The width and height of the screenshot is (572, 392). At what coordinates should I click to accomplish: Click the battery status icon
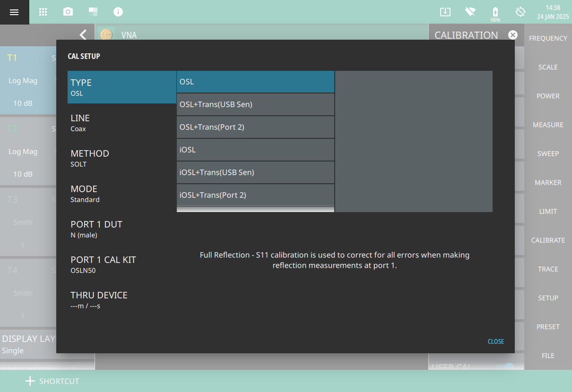pos(495,12)
